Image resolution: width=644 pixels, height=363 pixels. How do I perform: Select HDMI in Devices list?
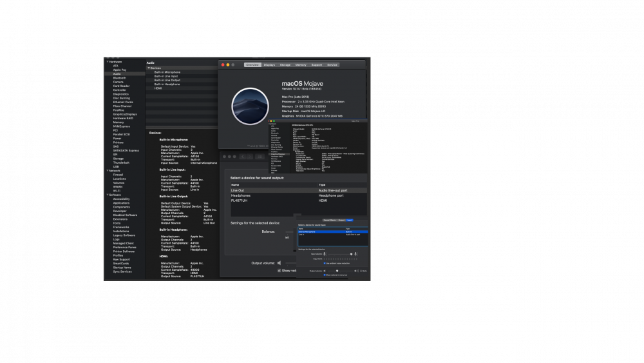click(158, 88)
